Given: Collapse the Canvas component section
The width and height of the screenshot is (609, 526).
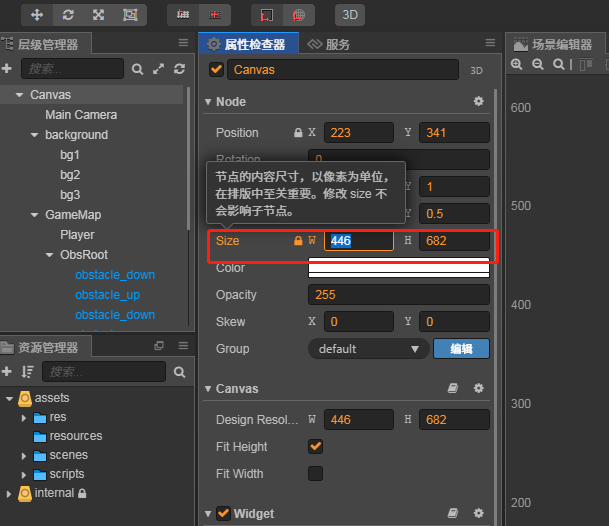Looking at the screenshot, I should coord(208,388).
